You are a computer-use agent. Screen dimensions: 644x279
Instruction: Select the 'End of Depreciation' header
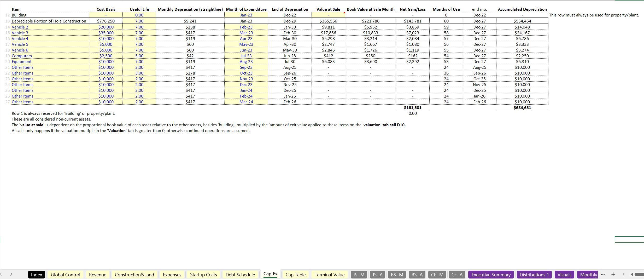[x=290, y=9]
